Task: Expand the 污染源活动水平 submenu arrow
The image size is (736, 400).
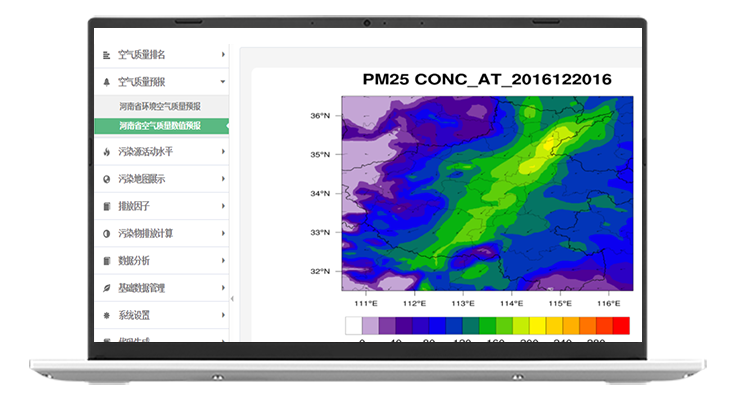Action: coord(222,152)
